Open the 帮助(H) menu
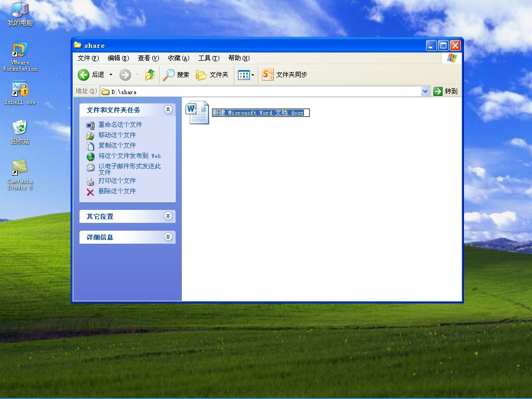 pyautogui.click(x=239, y=58)
